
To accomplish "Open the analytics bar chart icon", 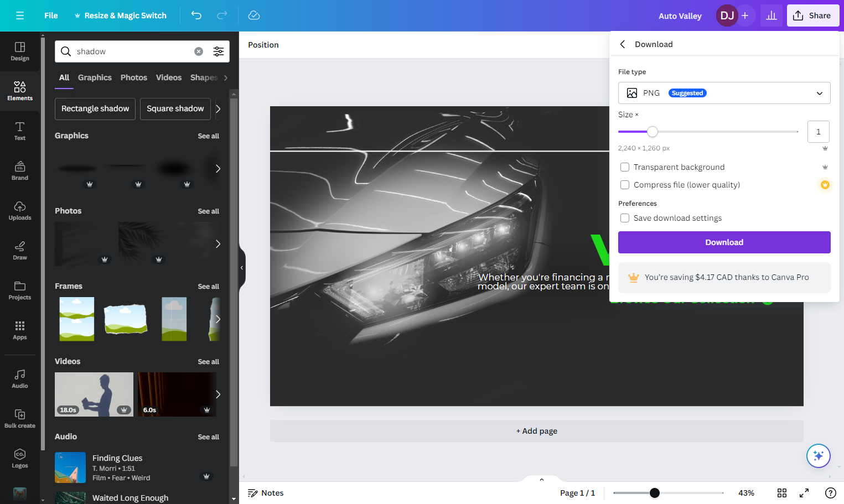I will (771, 15).
